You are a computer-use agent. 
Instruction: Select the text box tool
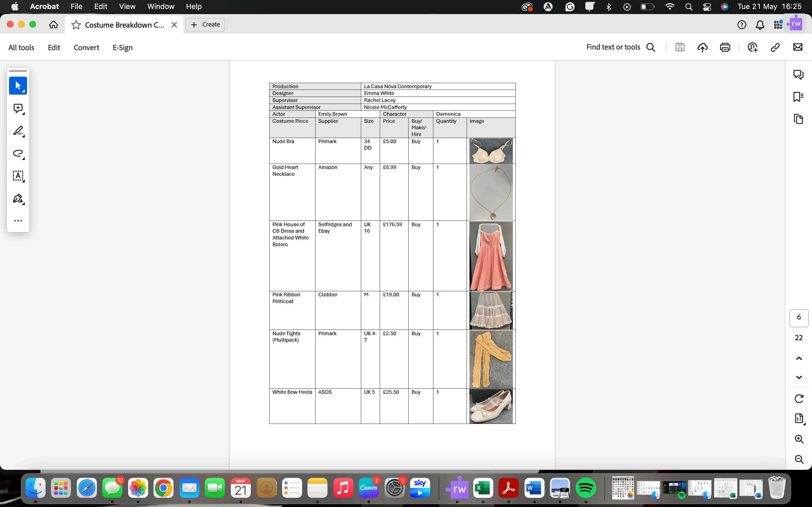click(18, 176)
